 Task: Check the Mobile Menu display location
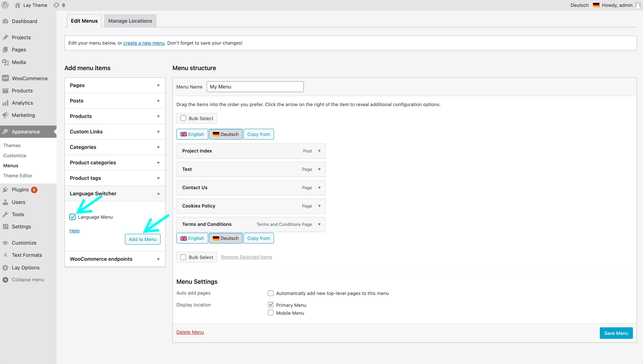click(x=270, y=313)
